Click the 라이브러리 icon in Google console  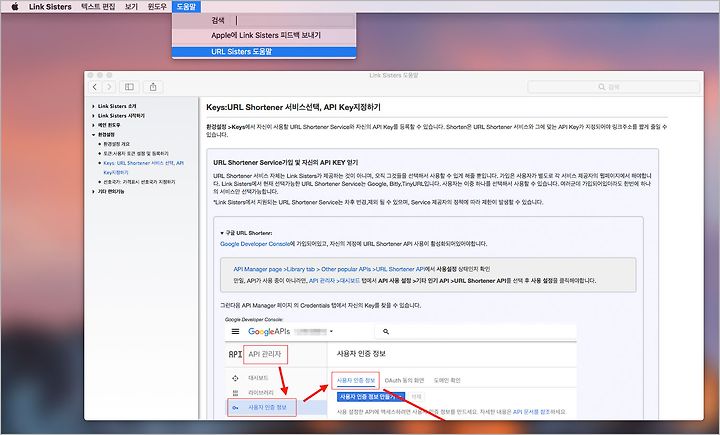(x=235, y=393)
